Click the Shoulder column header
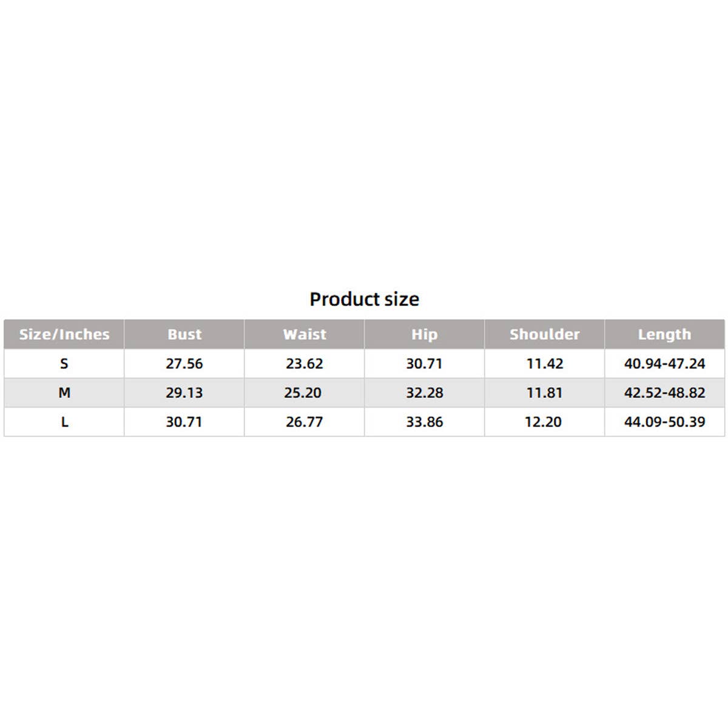 [x=544, y=334]
